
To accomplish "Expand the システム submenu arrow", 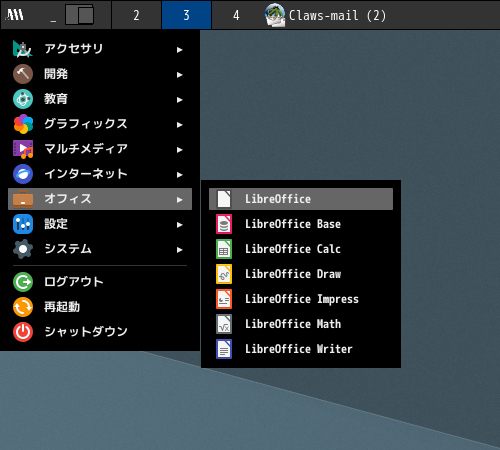I will [x=180, y=250].
